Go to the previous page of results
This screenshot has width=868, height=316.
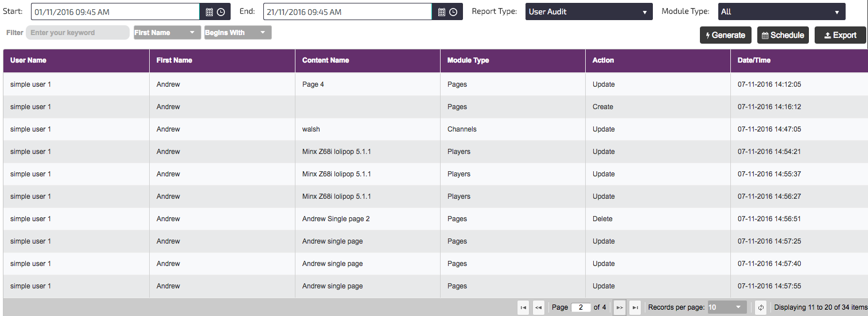coord(539,307)
